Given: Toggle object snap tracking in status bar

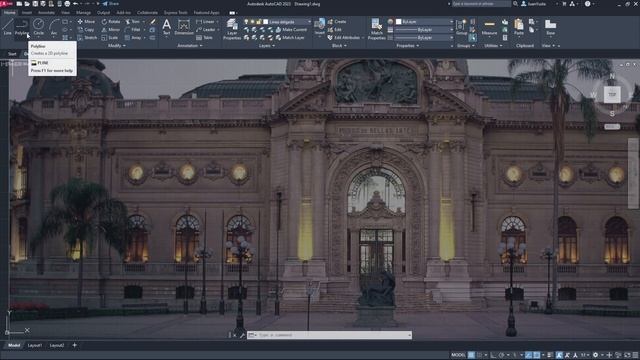Looking at the screenshot, I should tap(528, 355).
